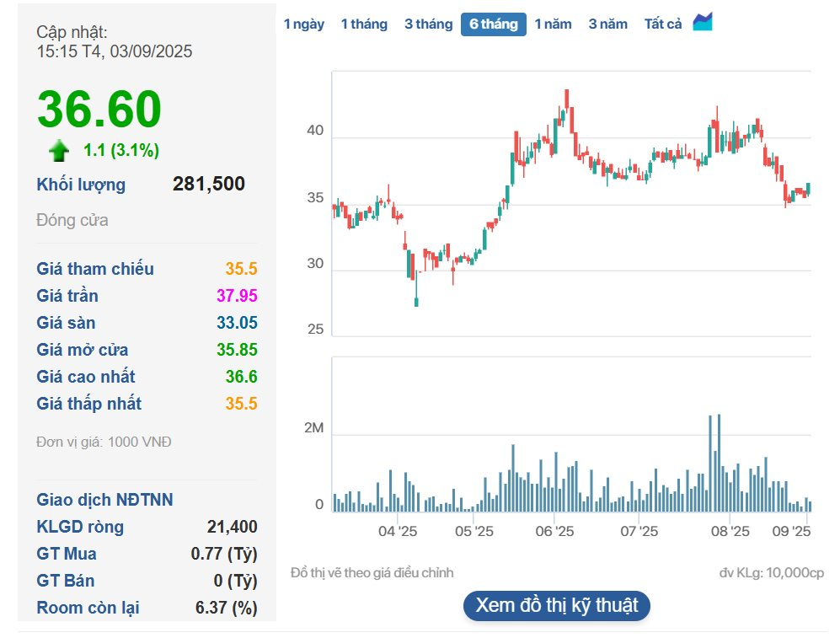Viewport: 840px width, 638px height.
Task: Select the 3 năm period tab
Action: click(x=607, y=24)
